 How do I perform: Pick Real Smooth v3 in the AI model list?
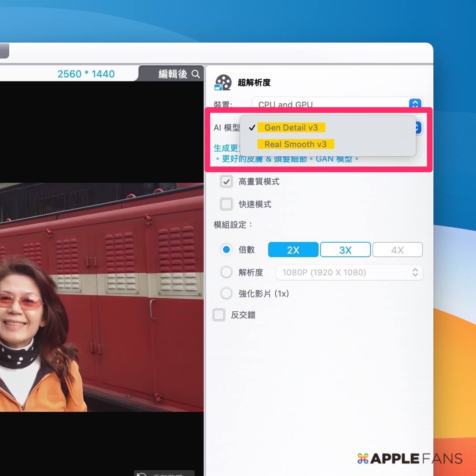coord(295,144)
